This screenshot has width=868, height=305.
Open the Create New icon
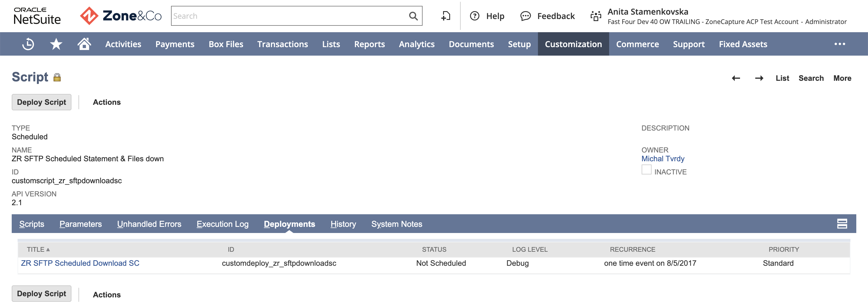coord(445,16)
